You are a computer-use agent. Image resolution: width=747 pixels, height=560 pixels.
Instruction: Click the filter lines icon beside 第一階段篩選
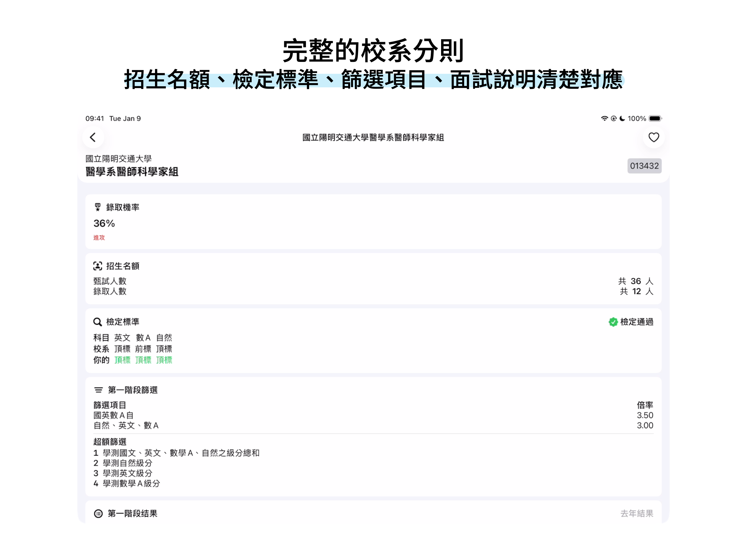(98, 390)
